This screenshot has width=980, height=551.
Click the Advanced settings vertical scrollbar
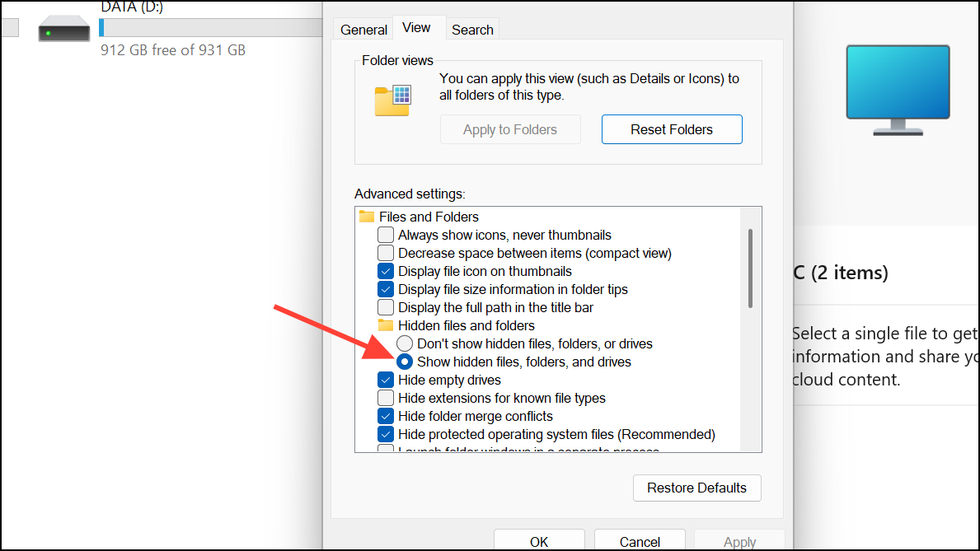(x=750, y=268)
